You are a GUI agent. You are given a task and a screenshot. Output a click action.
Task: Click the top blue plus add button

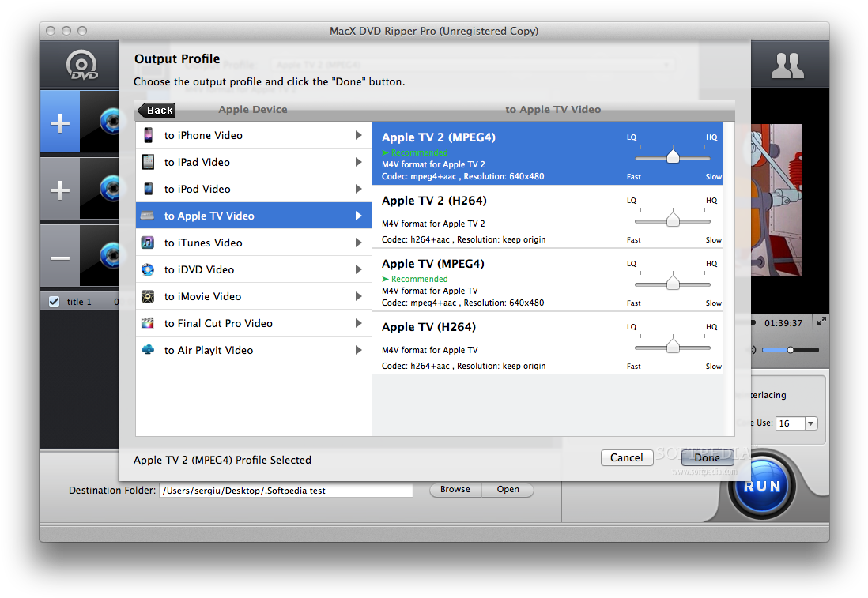60,122
